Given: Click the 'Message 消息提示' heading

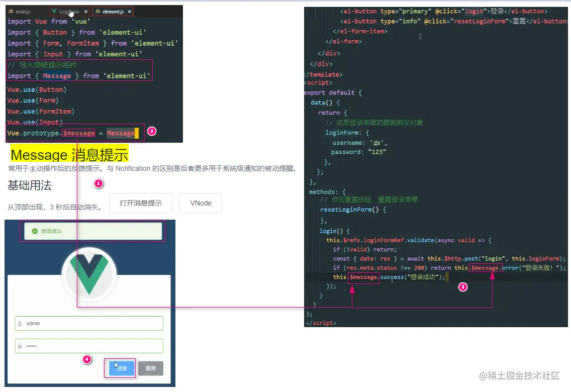Looking at the screenshot, I should pyautogui.click(x=69, y=155).
